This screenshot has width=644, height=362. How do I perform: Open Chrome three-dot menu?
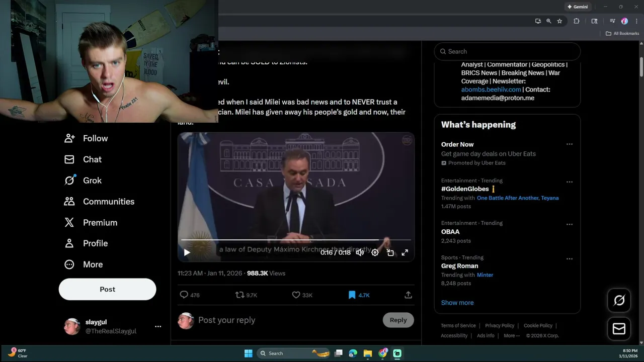point(636,21)
